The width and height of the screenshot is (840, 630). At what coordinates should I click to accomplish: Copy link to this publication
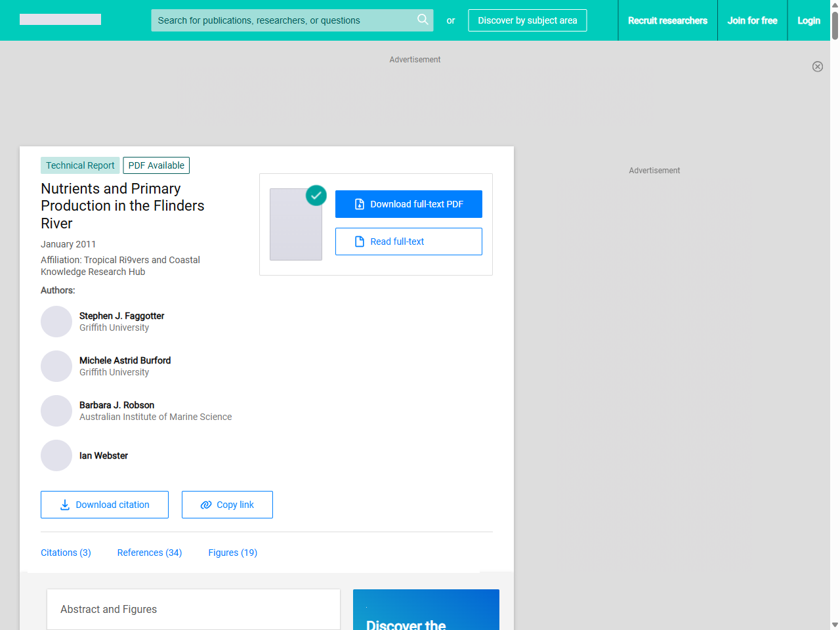pos(227,505)
